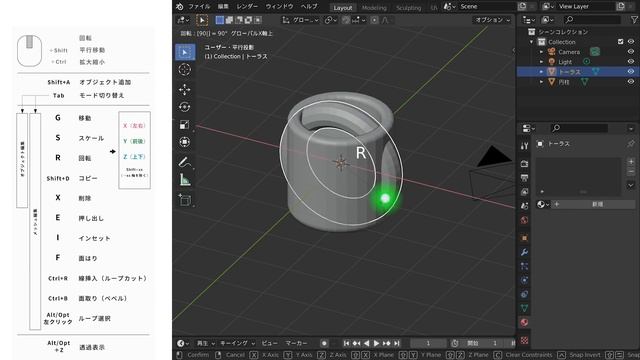This screenshot has height=360, width=640.
Task: Hide the トーラス object in outliner
Action: (x=631, y=71)
